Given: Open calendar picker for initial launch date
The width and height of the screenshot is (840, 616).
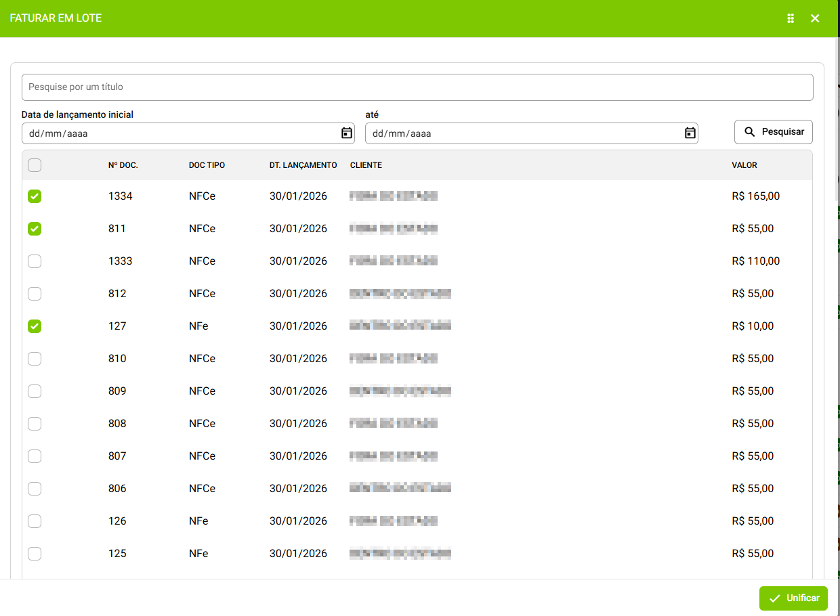Looking at the screenshot, I should point(347,133).
